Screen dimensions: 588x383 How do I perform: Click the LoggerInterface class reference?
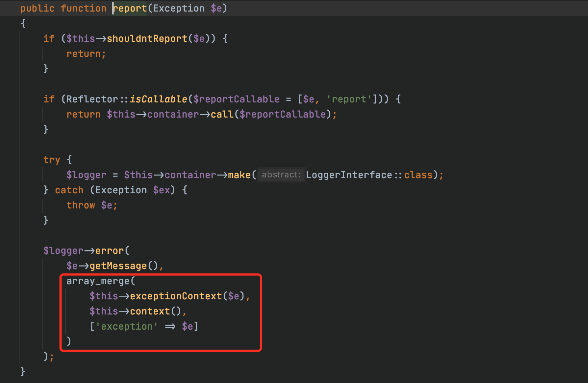349,175
